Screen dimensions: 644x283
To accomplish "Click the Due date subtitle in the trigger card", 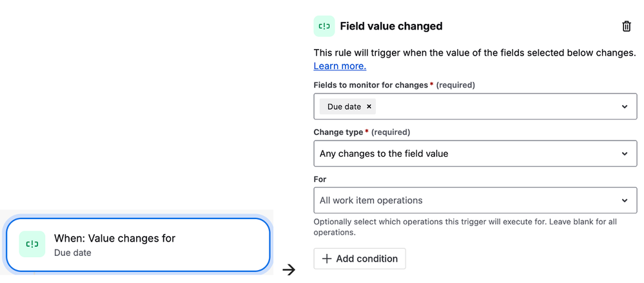I will pos(73,253).
